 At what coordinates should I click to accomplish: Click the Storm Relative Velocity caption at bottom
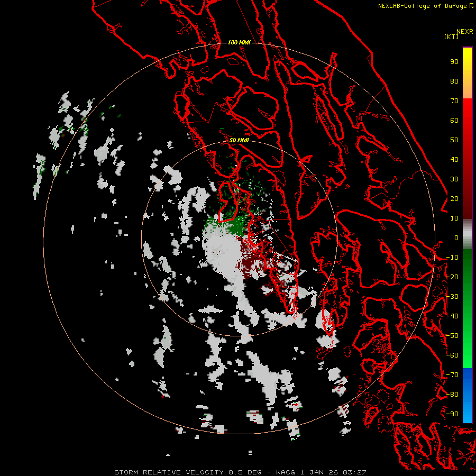point(240,472)
